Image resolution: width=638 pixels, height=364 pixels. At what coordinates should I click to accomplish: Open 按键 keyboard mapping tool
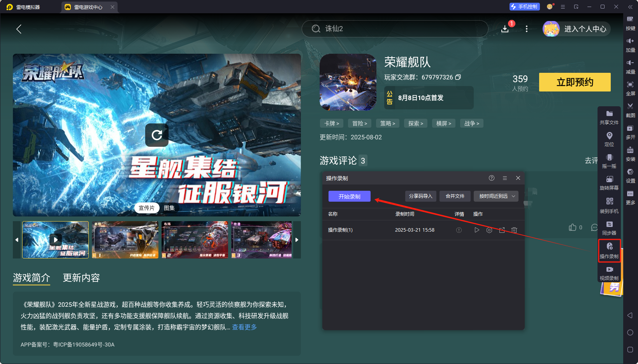coord(630,23)
